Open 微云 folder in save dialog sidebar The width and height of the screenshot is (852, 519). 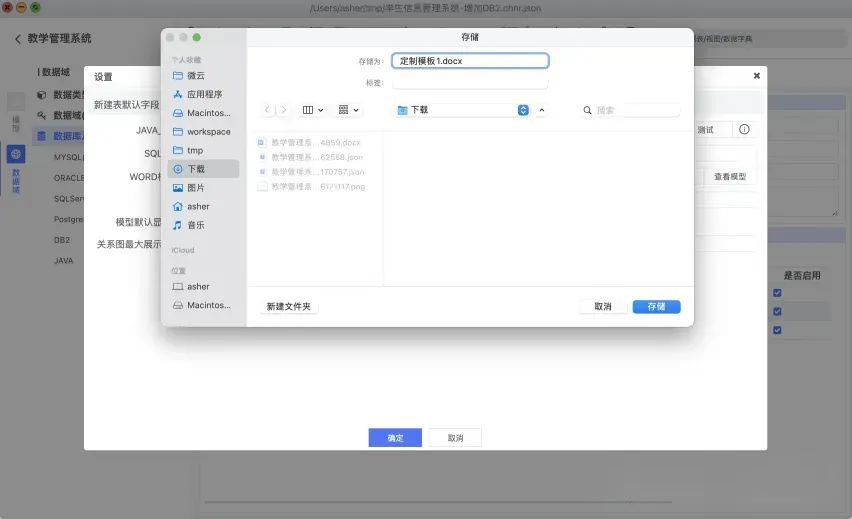[195, 76]
